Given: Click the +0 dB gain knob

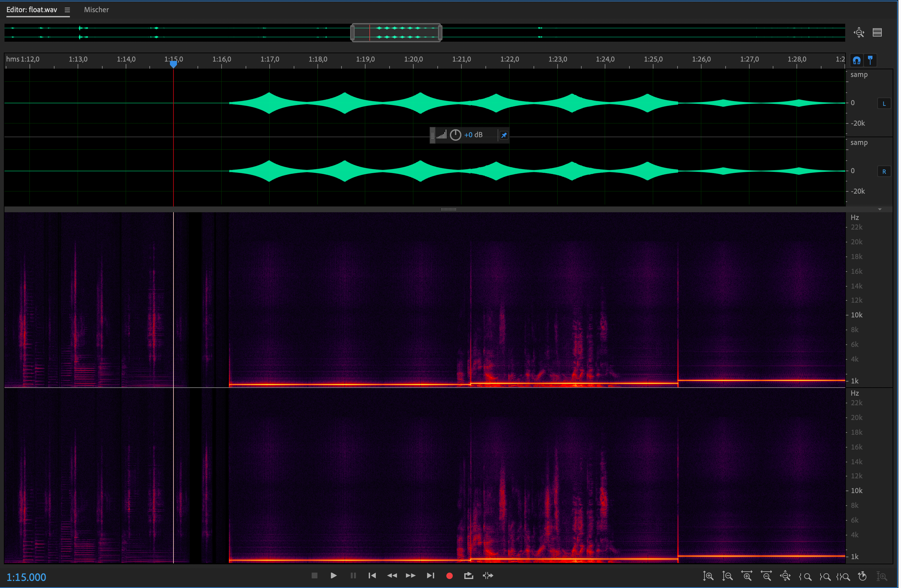Looking at the screenshot, I should tap(455, 135).
